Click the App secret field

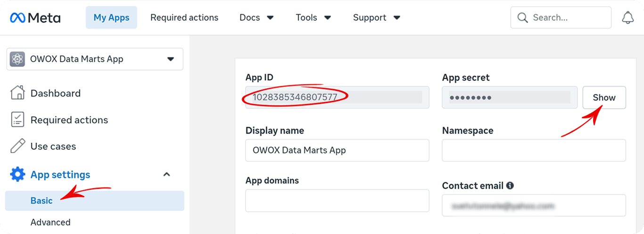[510, 97]
